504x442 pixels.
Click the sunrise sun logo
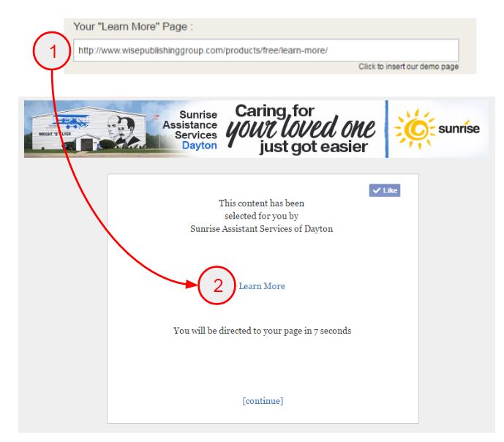point(415,129)
